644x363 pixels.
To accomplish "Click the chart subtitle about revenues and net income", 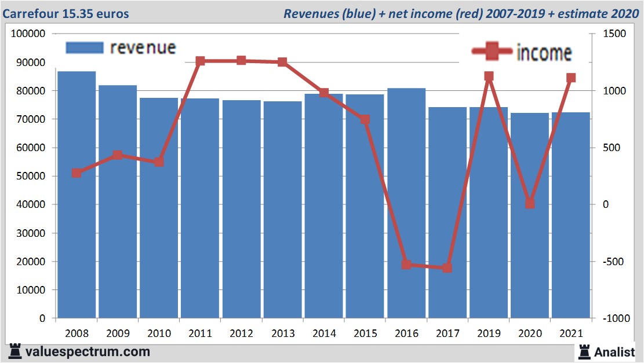I will 461,13.
